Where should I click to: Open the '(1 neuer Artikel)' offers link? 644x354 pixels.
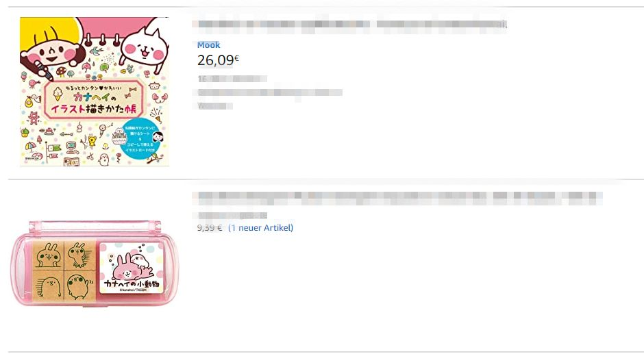tap(261, 227)
